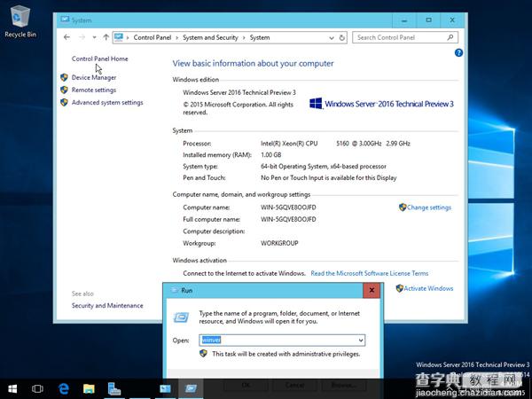This screenshot has height=399, width=532.
Task: Open File Explorer from taskbar
Action: pos(89,388)
